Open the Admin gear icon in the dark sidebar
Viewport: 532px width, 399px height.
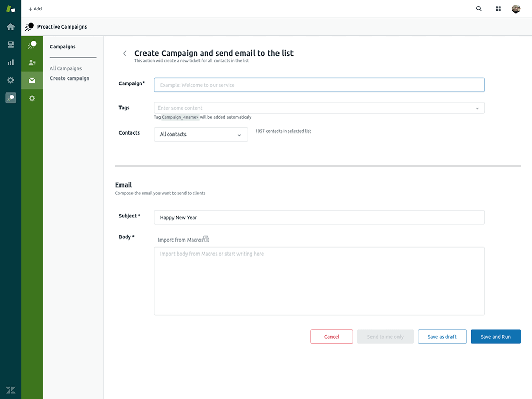tap(10, 80)
